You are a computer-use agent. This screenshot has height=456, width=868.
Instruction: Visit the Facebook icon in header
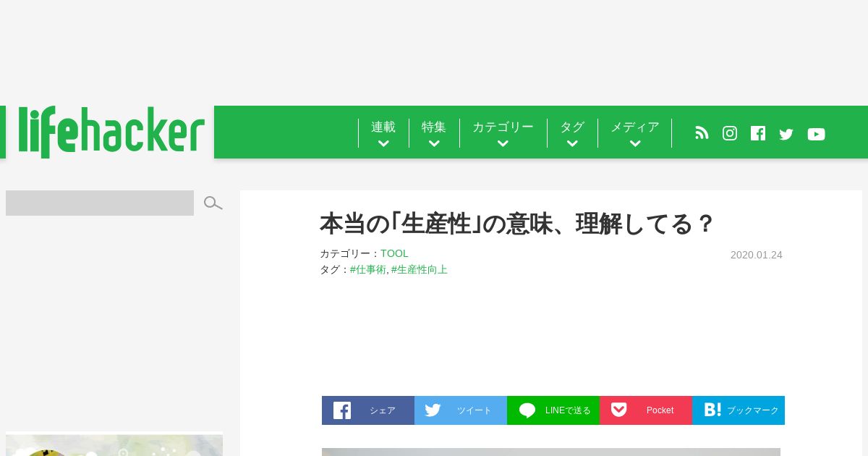[758, 133]
